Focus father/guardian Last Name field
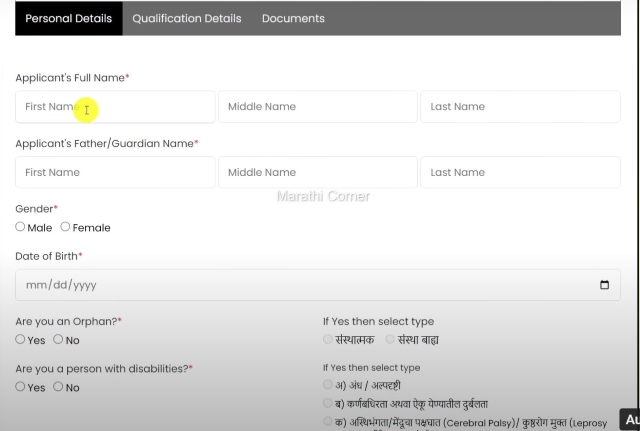Viewport: 640px width, 431px height. point(520,172)
